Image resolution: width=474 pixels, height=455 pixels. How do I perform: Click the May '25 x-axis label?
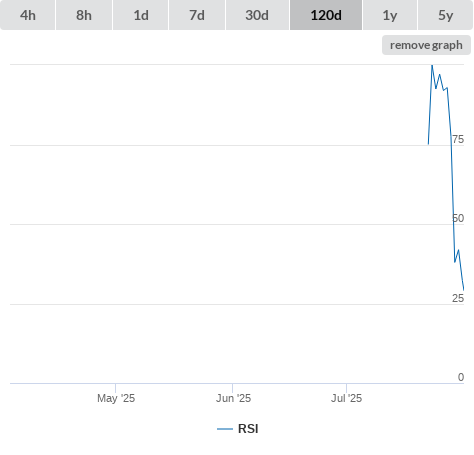point(116,398)
